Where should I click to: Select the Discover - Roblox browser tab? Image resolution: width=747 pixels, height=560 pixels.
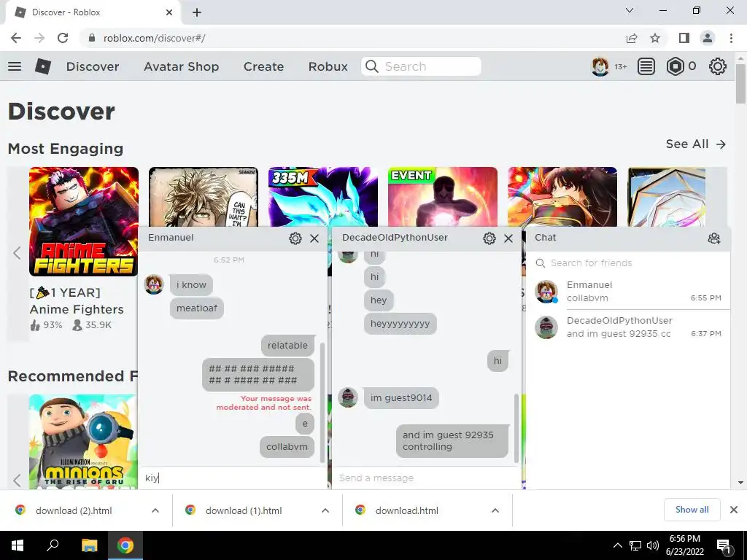tap(93, 12)
